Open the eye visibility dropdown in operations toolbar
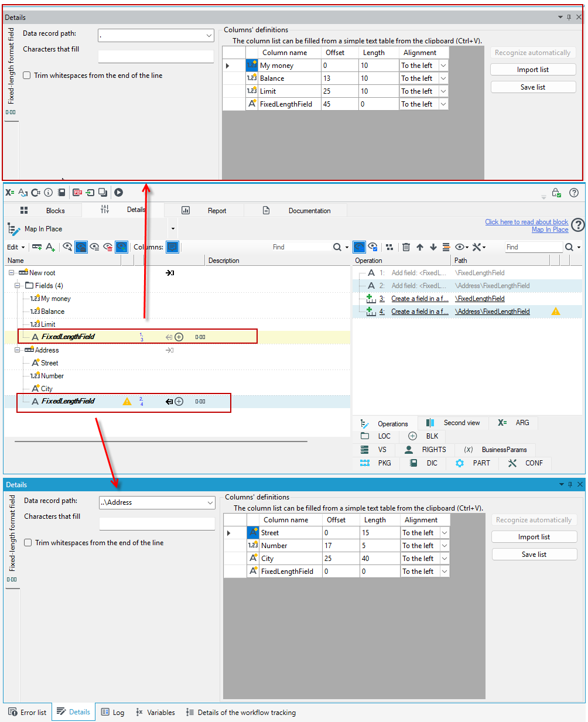Screen dimensions: 588x722 click(x=462, y=247)
